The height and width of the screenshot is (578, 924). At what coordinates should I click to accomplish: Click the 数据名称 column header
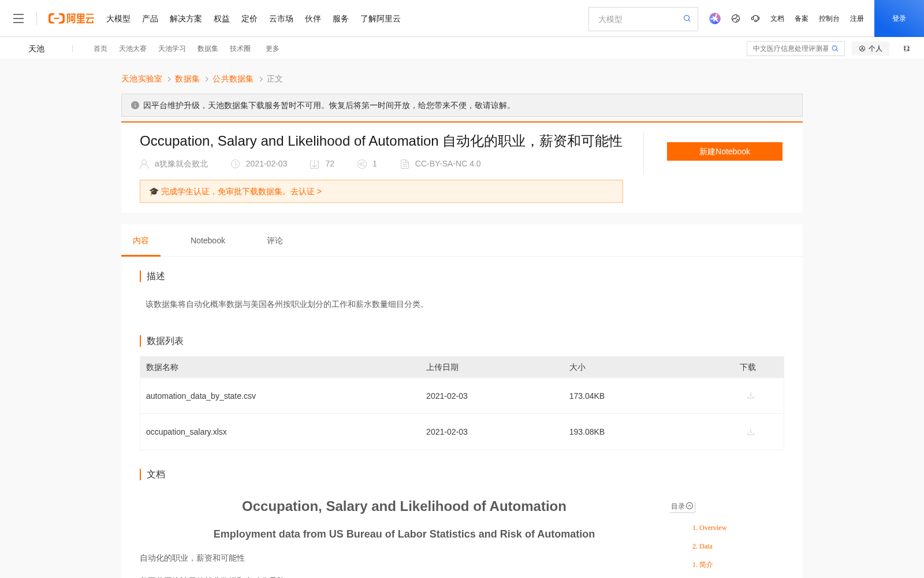162,367
